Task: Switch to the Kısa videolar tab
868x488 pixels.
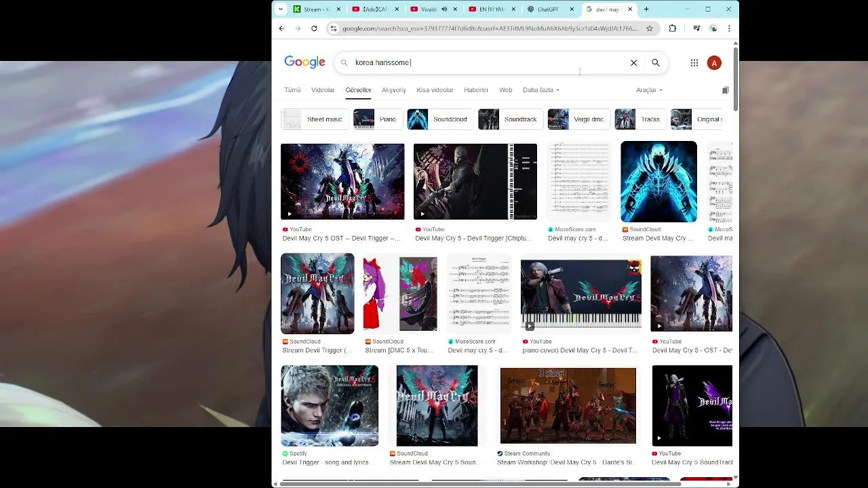Action: point(435,90)
